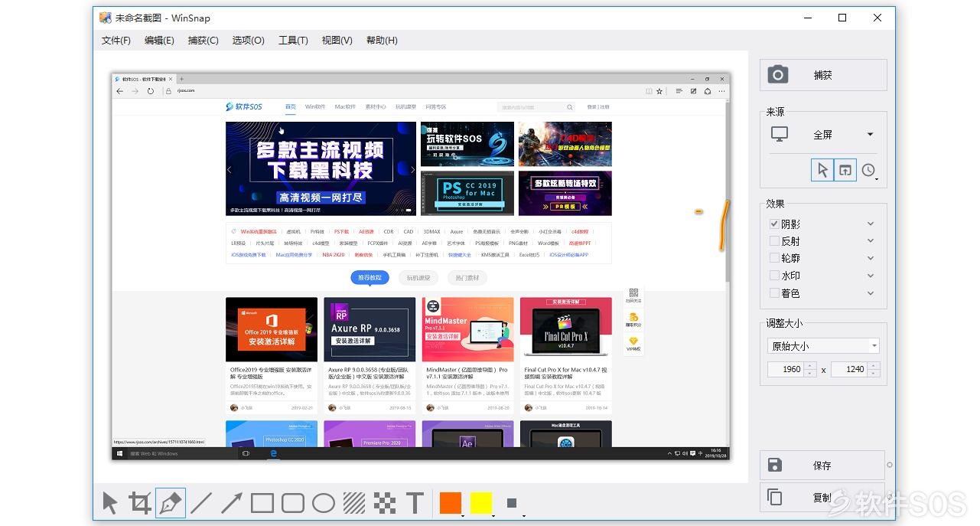Expand the 反射 effect settings chevron
The height and width of the screenshot is (526, 980).
(871, 241)
